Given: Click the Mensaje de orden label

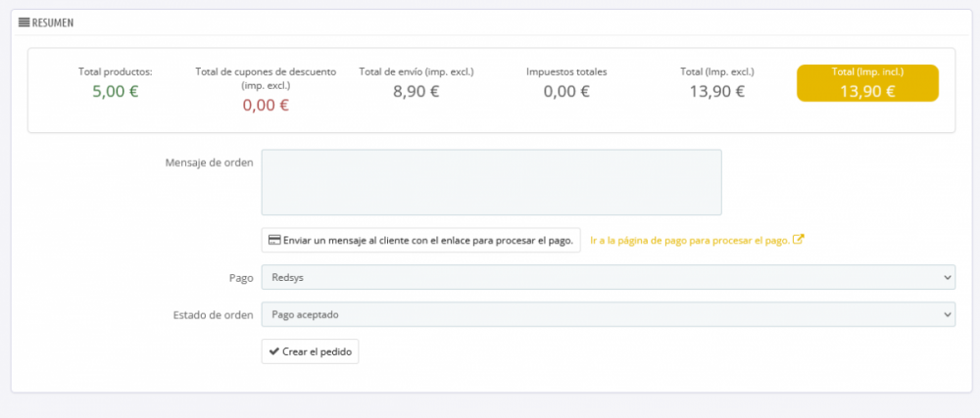Looking at the screenshot, I should tap(210, 163).
